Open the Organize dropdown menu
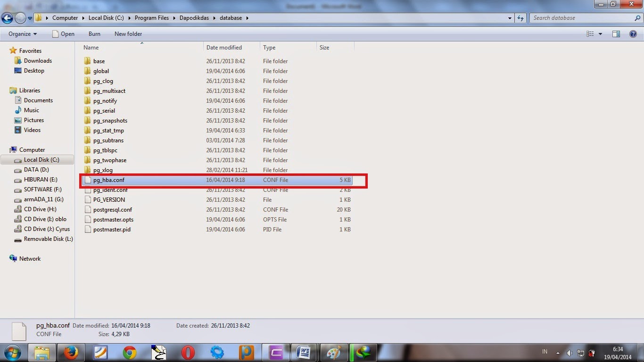644x362 pixels. coord(23,34)
